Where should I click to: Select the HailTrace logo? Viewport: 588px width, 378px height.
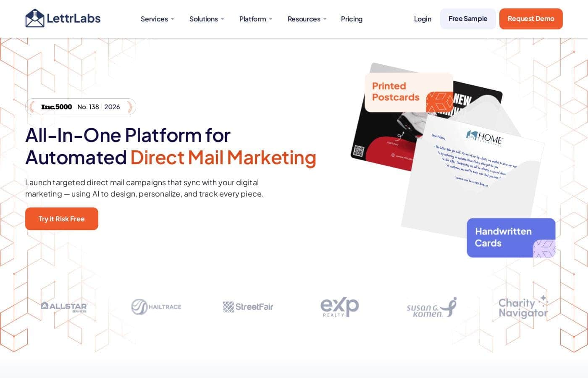coord(156,307)
